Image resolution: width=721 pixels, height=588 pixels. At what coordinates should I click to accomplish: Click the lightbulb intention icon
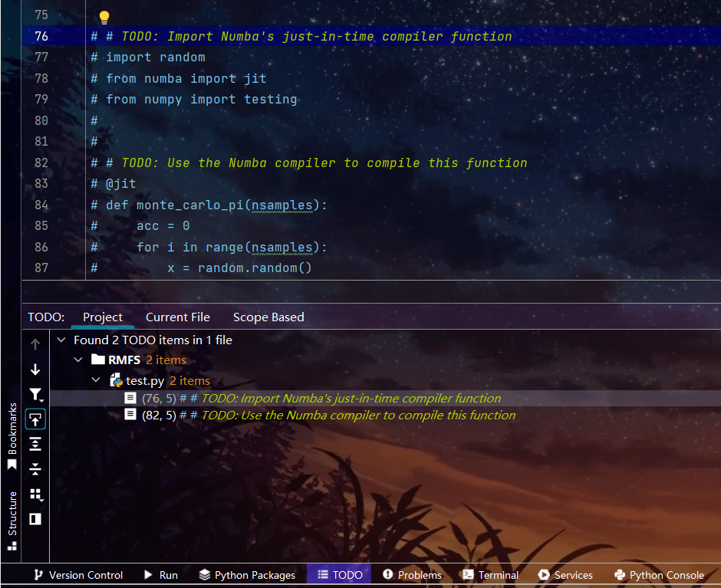pyautogui.click(x=104, y=18)
